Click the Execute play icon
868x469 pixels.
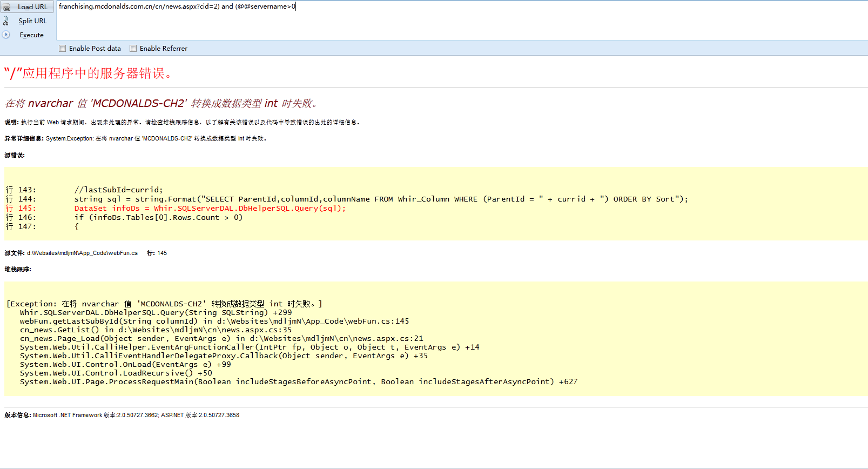6,35
